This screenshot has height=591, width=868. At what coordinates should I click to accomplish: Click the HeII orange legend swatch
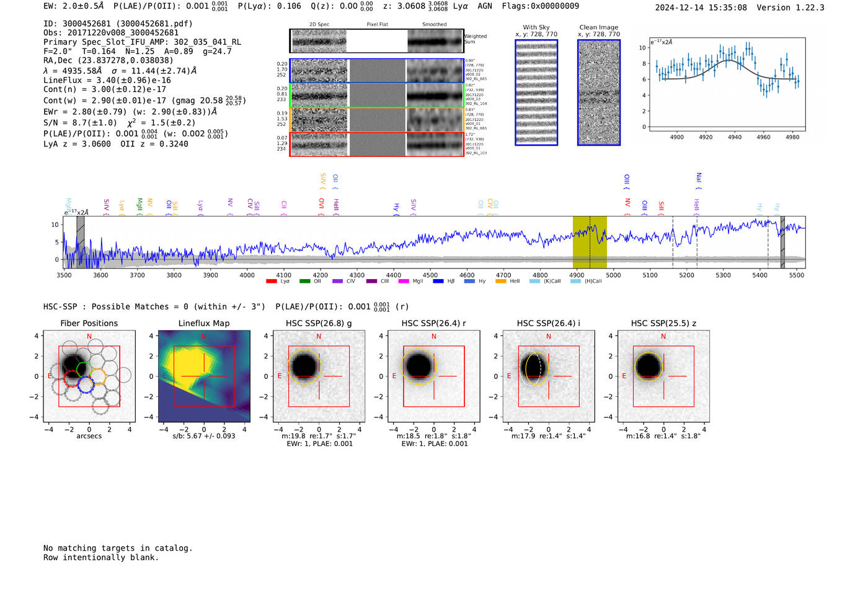click(x=501, y=282)
